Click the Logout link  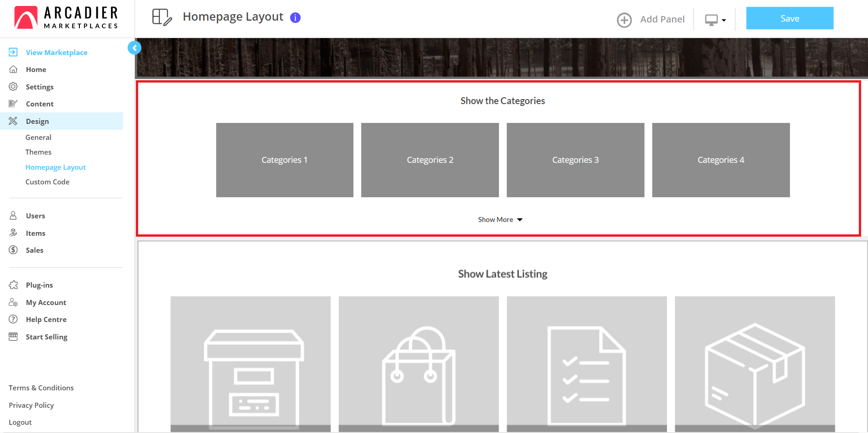[x=20, y=422]
